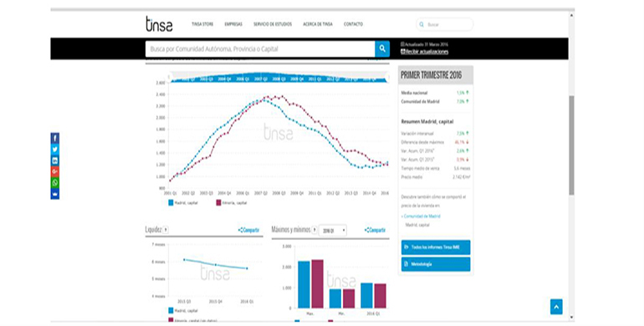
Task: Click the Comunidad Autónoma search field
Action: tap(260, 48)
